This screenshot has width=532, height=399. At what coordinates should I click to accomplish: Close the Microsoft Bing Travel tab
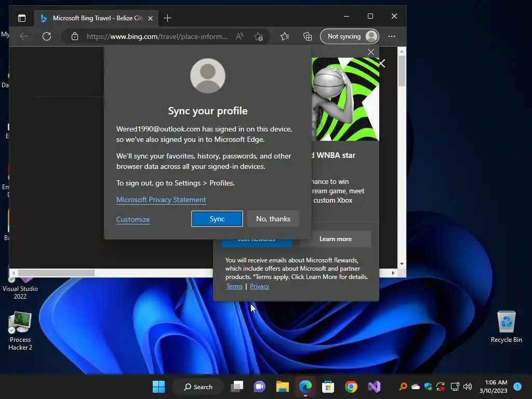tap(150, 18)
